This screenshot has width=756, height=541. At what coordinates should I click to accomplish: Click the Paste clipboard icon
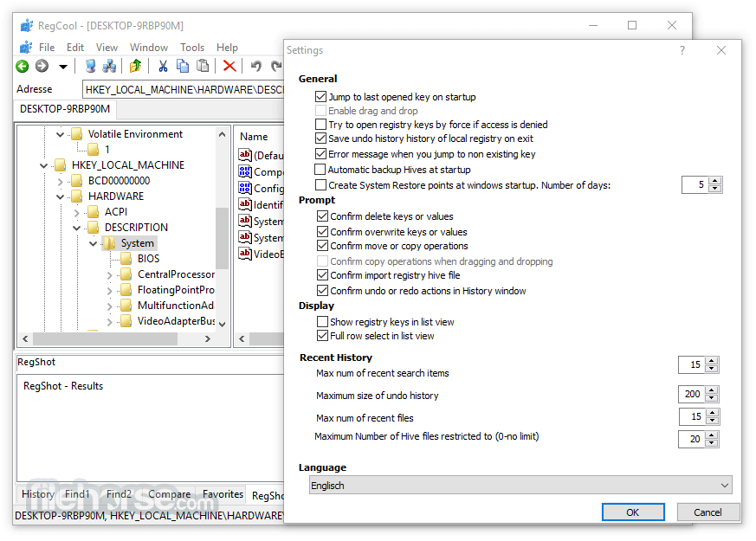click(x=203, y=66)
